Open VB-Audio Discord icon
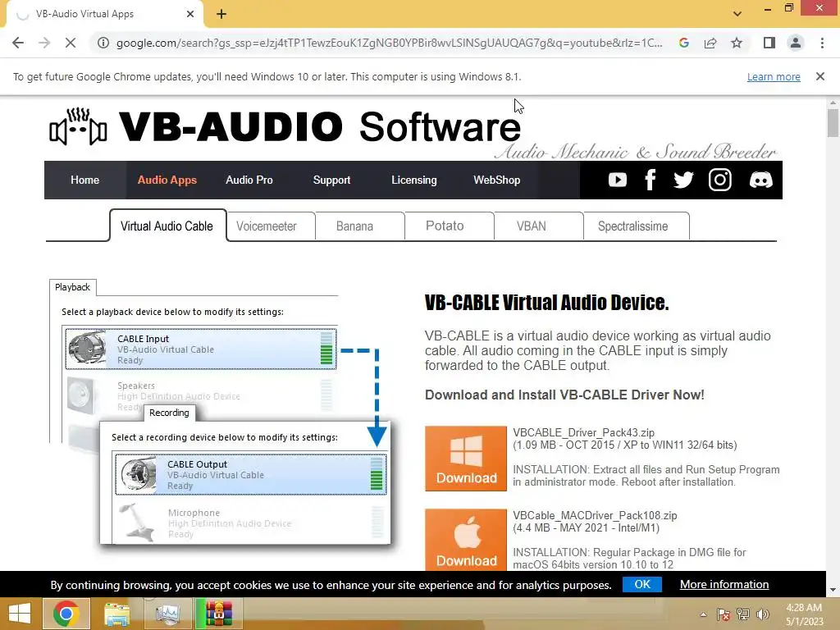Screen dimensions: 840x630 [760, 180]
